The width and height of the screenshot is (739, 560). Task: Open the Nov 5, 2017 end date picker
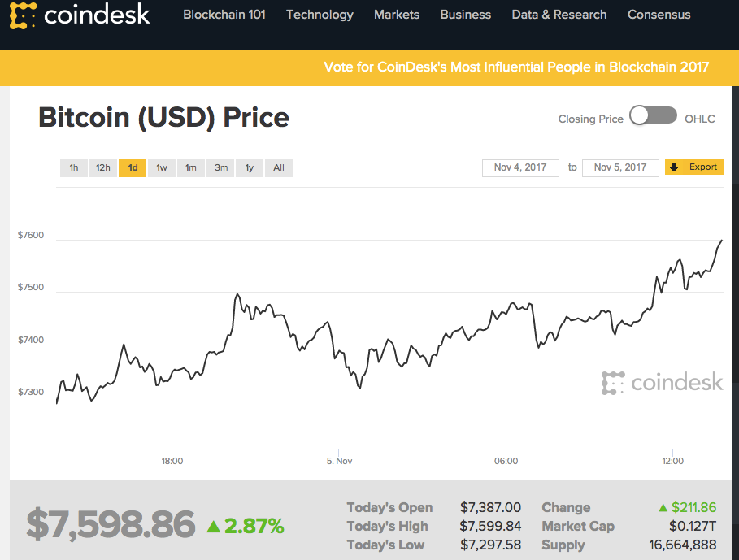point(620,167)
